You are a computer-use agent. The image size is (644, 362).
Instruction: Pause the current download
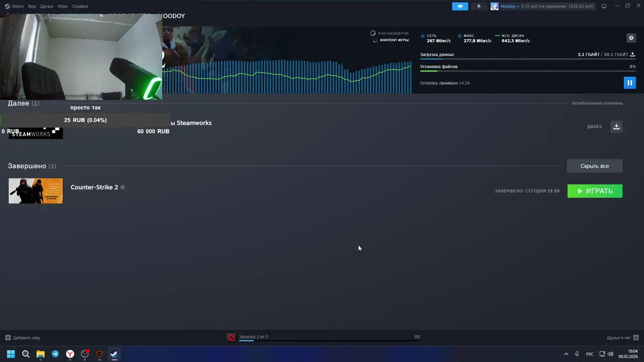click(x=629, y=82)
